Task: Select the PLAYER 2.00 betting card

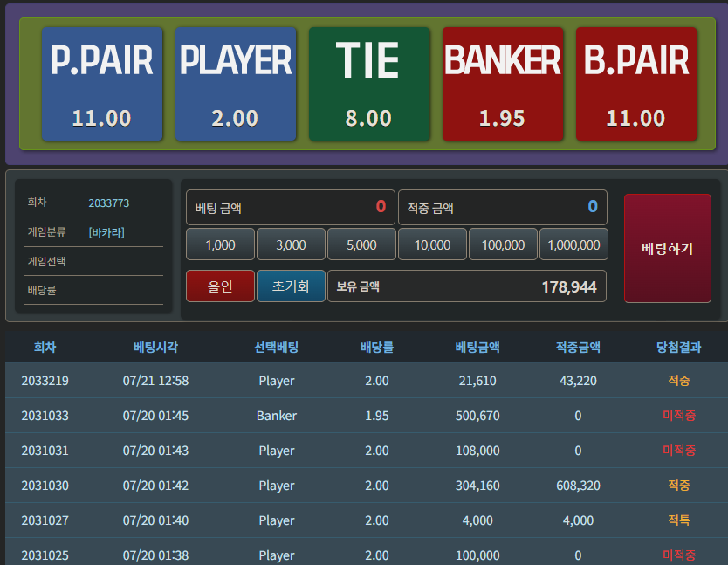Action: [236, 84]
